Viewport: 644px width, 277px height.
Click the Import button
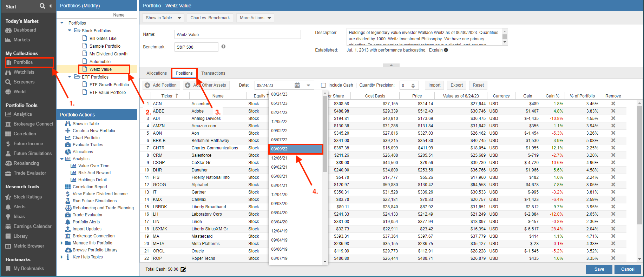coord(434,85)
